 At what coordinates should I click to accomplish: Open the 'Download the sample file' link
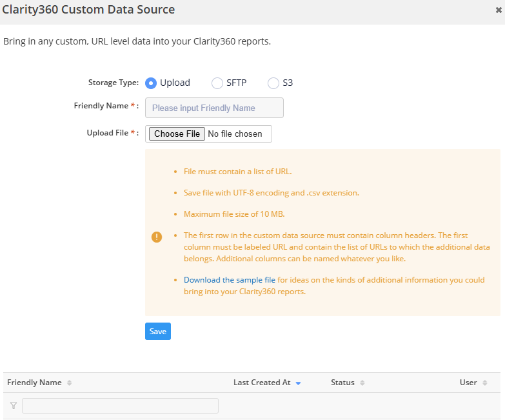tap(230, 280)
